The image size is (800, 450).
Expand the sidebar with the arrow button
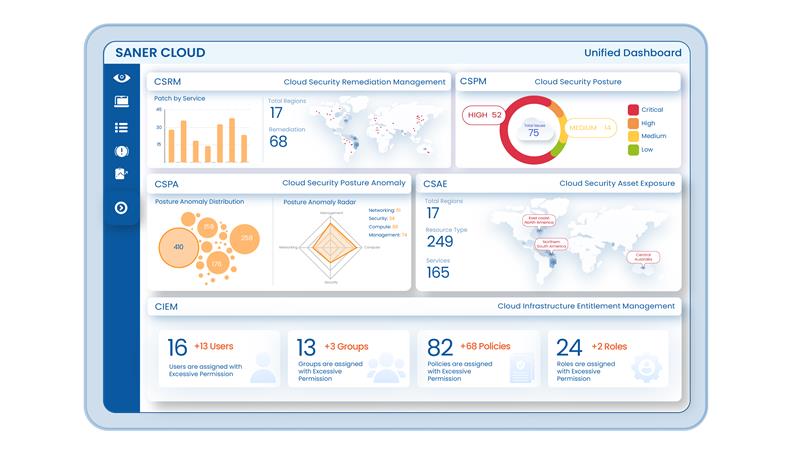(122, 208)
